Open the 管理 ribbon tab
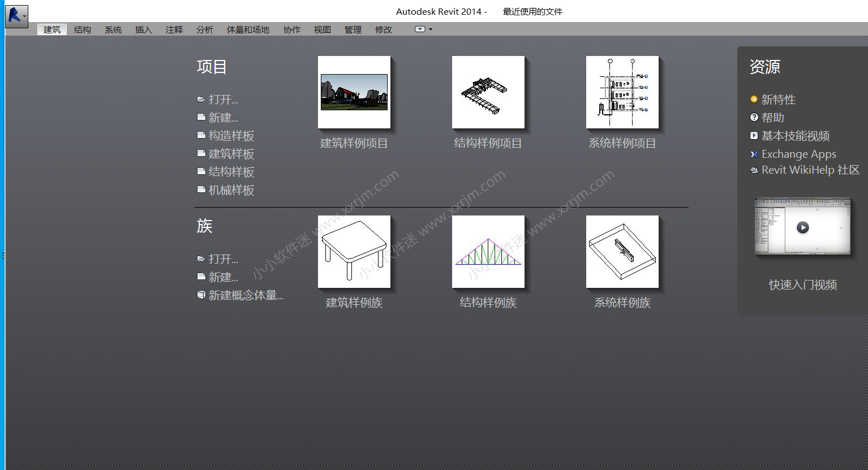Screen dimensions: 868x470 (353, 29)
